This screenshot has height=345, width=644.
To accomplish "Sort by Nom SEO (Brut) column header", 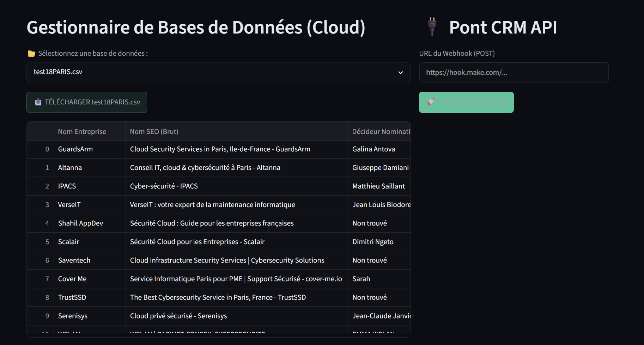I will pyautogui.click(x=237, y=132).
